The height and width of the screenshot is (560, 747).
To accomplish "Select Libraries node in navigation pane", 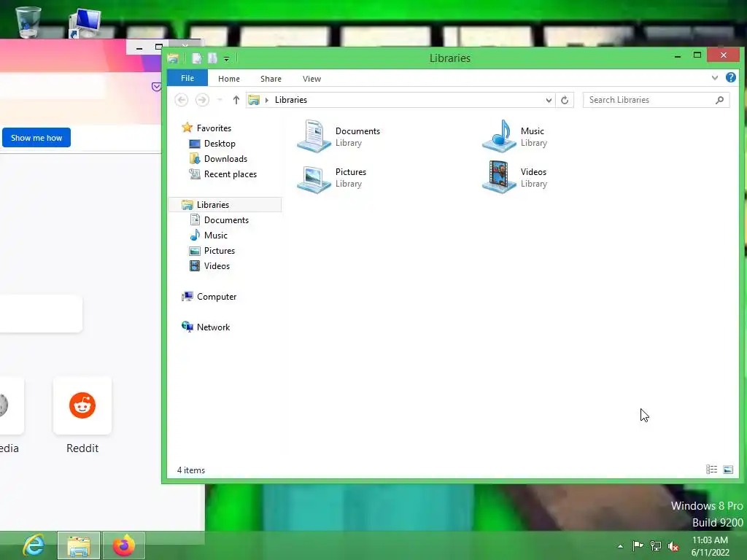I will pyautogui.click(x=225, y=205).
